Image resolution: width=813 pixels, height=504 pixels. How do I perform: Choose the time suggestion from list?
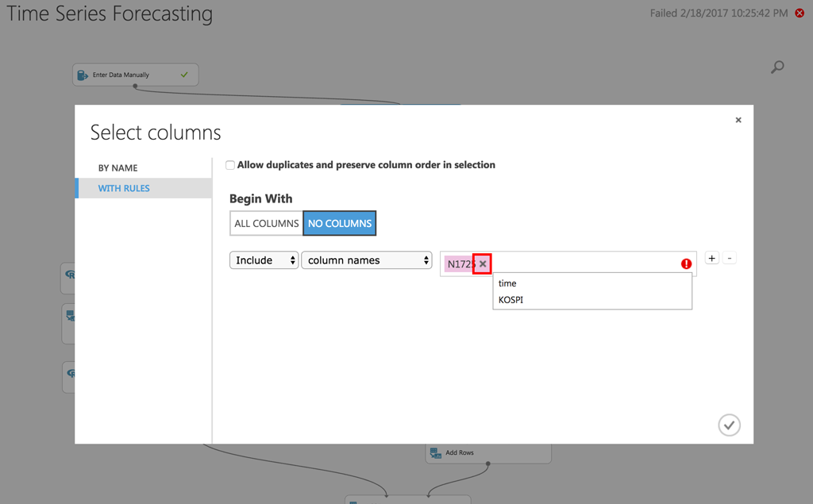508,283
